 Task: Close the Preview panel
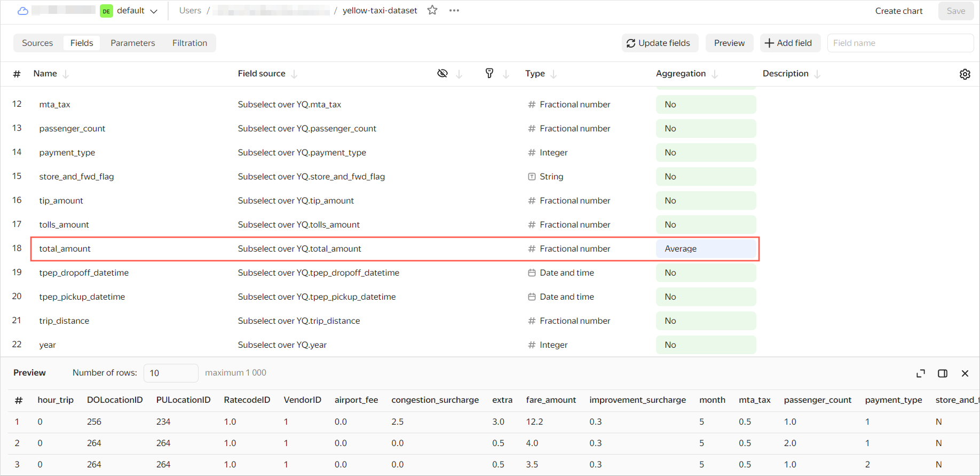pos(965,373)
